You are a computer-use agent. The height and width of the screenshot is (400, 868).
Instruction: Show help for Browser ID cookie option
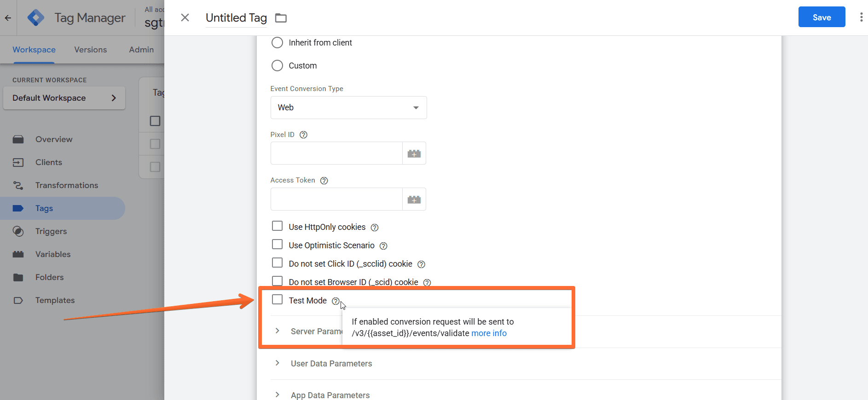[427, 282]
